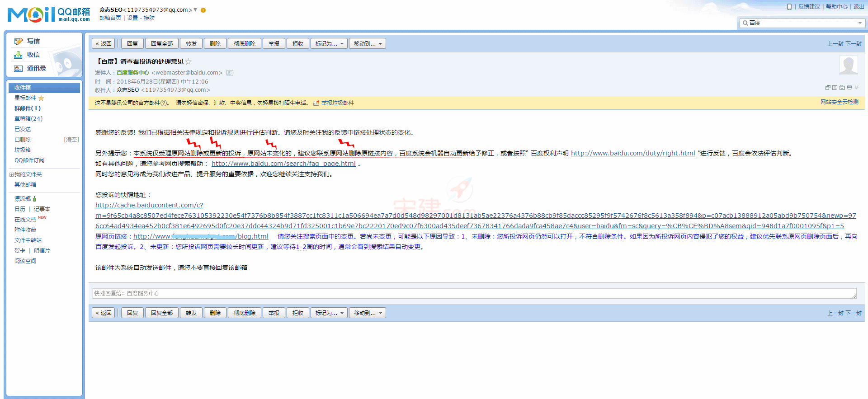Click top 拒收 button

coord(298,44)
